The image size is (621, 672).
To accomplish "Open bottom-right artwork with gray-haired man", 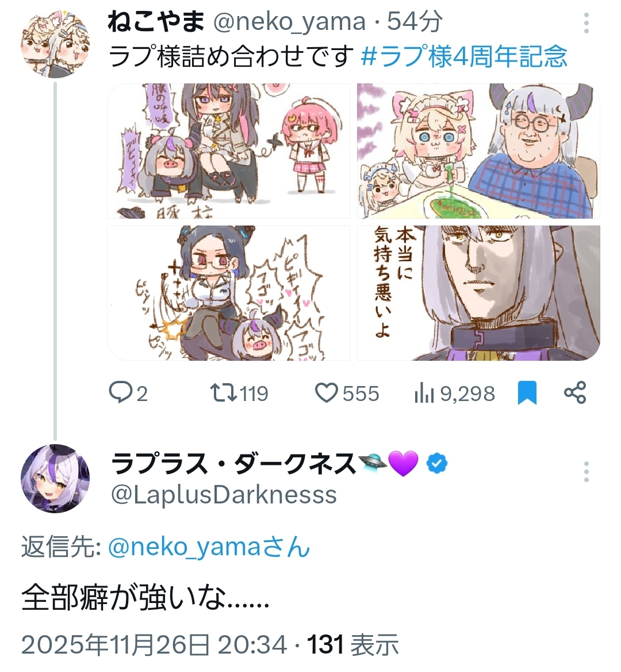I will click(478, 293).
